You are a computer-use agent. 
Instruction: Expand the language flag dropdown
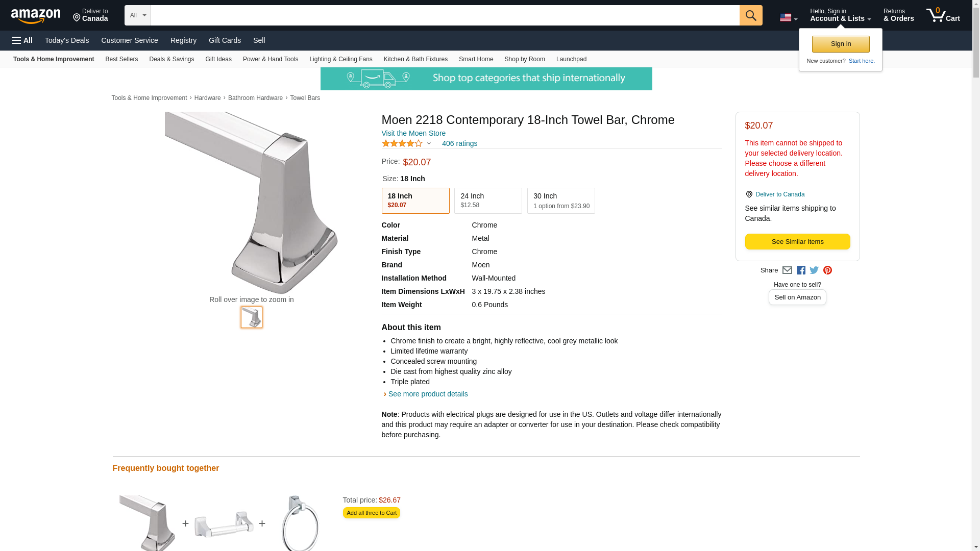click(x=788, y=18)
